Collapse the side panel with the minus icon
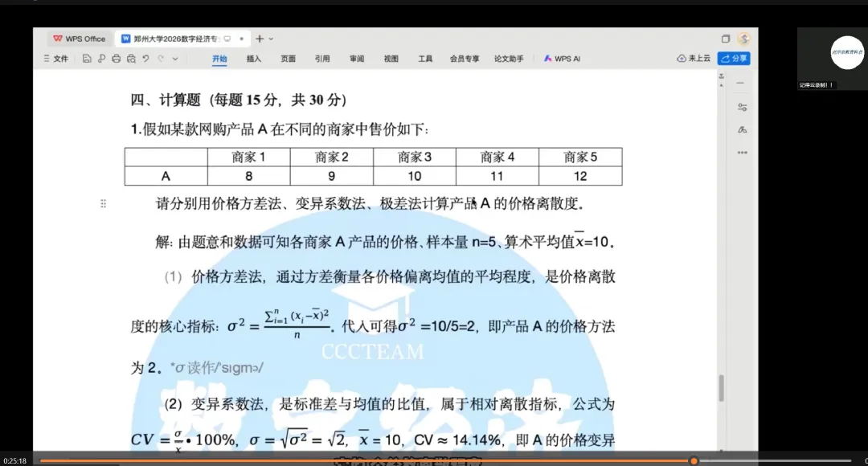This screenshot has width=868, height=466. coord(741,83)
